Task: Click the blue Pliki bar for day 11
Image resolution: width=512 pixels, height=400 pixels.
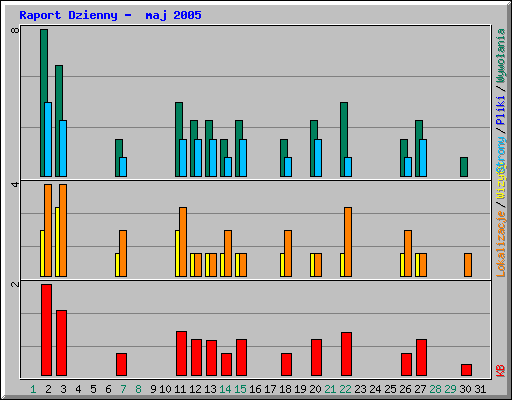Action: (183, 158)
